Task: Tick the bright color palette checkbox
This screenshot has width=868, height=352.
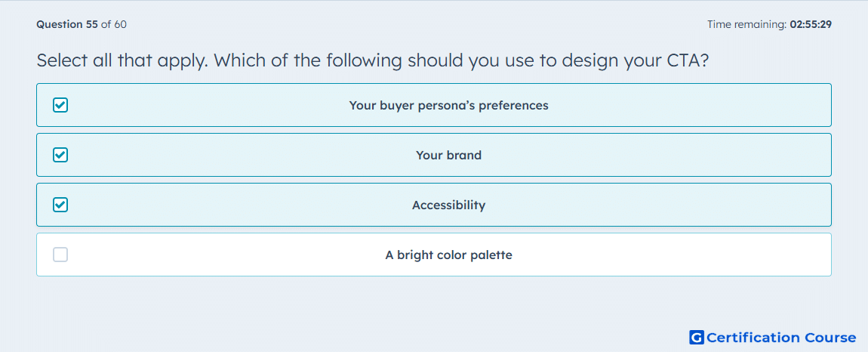Action: 60,255
